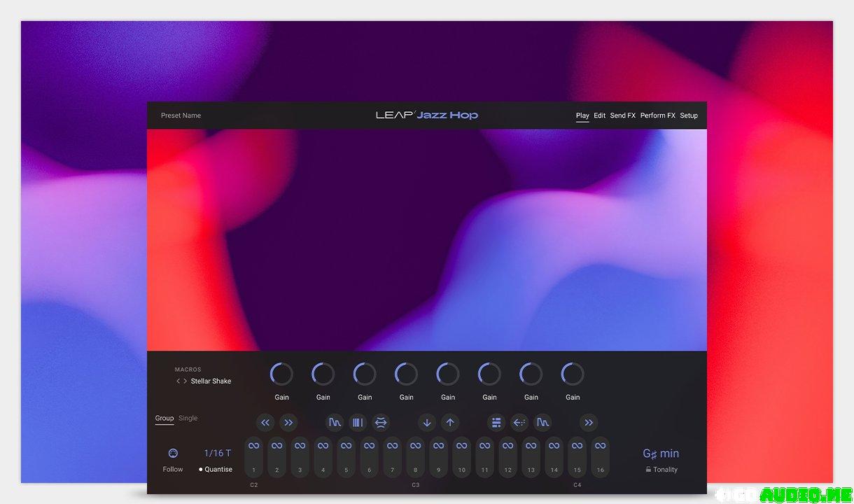
Task: Click the dotted left arrow icon
Action: [519, 422]
